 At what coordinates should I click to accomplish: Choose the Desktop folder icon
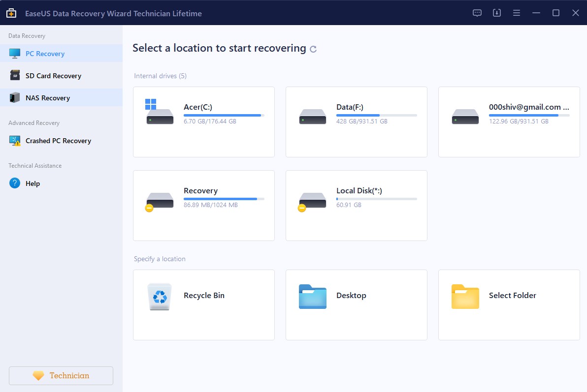(x=312, y=297)
